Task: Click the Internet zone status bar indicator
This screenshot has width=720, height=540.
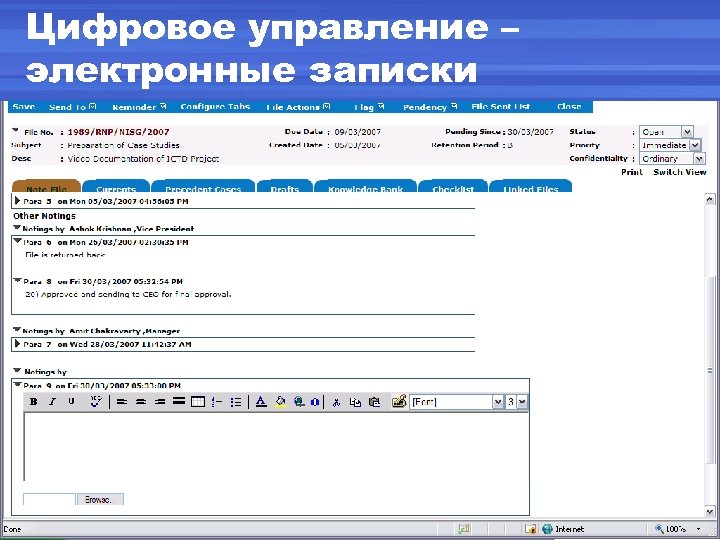Action: point(563,529)
